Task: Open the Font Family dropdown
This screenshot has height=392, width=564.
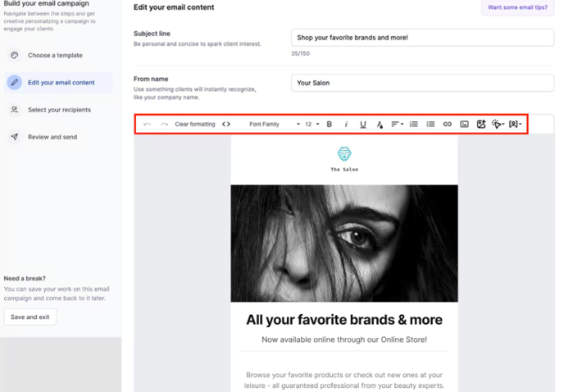Action: pyautogui.click(x=275, y=124)
